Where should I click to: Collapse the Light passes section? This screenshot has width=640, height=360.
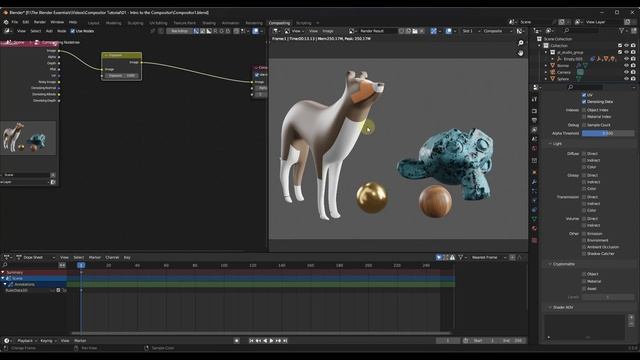556,144
